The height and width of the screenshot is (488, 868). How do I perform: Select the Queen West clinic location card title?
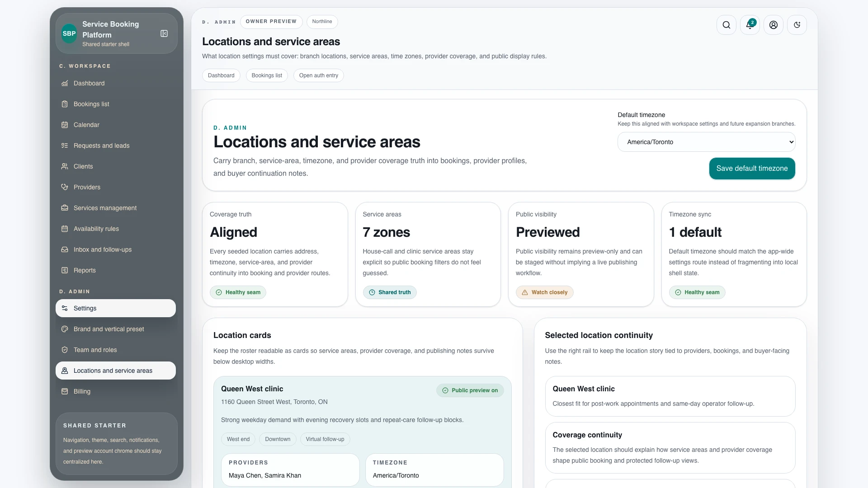click(x=252, y=389)
